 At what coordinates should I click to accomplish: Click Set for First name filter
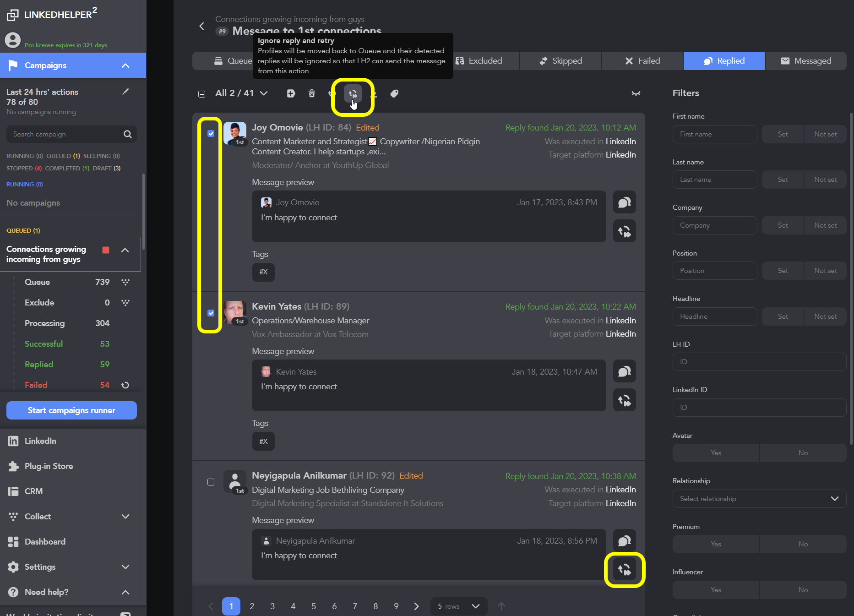tap(783, 134)
